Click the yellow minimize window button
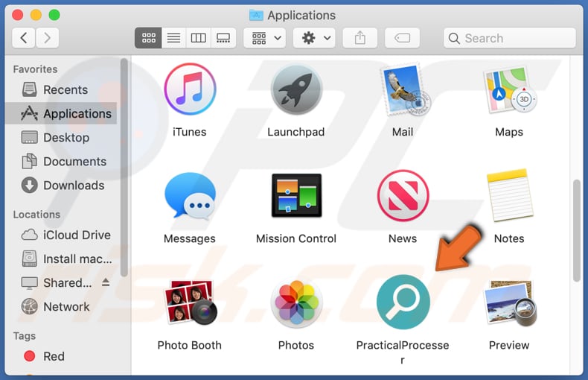This screenshot has width=588, height=380. 36,15
